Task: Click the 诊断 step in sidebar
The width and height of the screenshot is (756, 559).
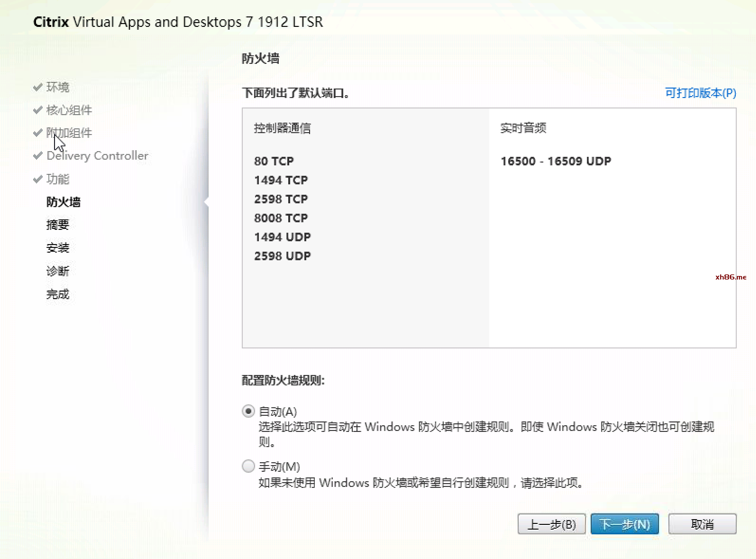Action: point(58,271)
